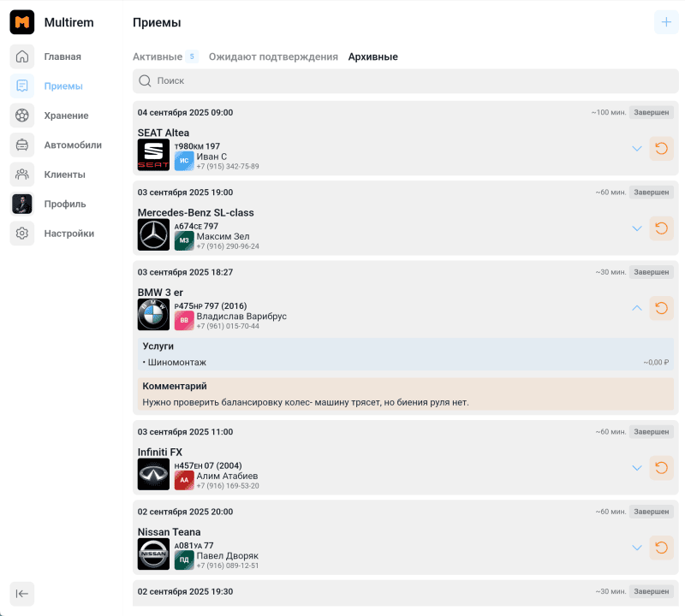Image resolution: width=685 pixels, height=616 pixels.
Task: Expand the SEAT Altea appointment details
Action: (636, 149)
